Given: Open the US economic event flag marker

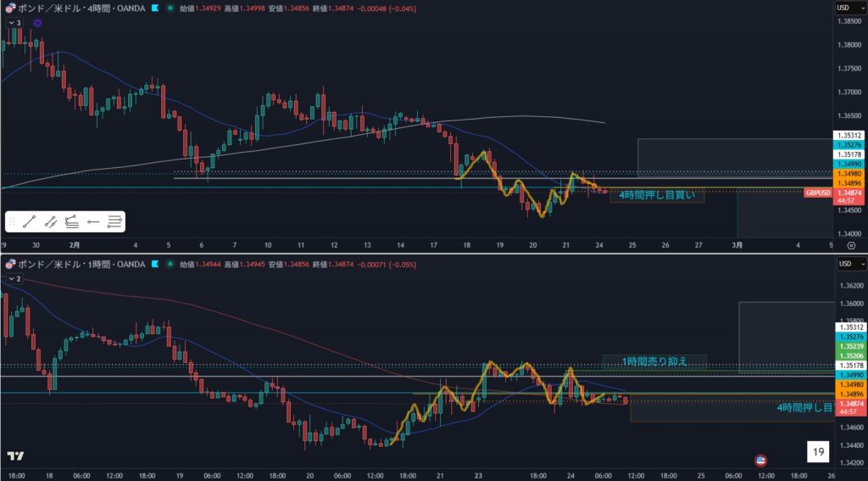Looking at the screenshot, I should tap(760, 460).
